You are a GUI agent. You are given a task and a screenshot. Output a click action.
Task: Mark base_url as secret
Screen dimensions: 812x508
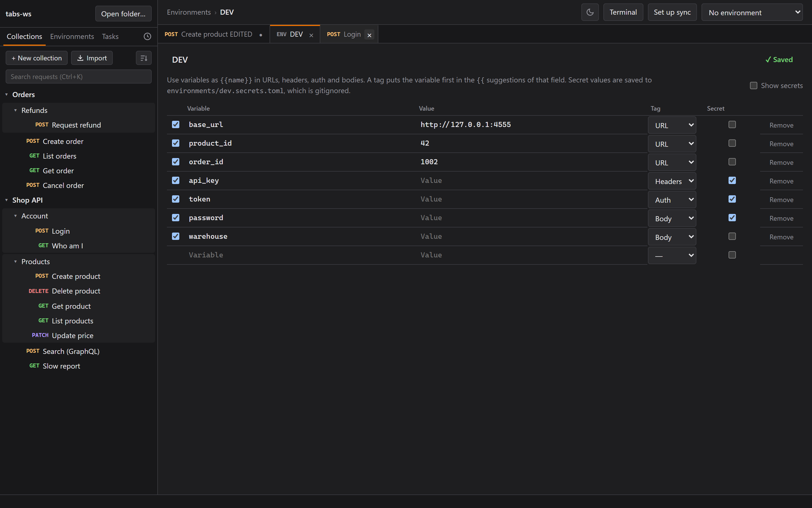tap(732, 125)
